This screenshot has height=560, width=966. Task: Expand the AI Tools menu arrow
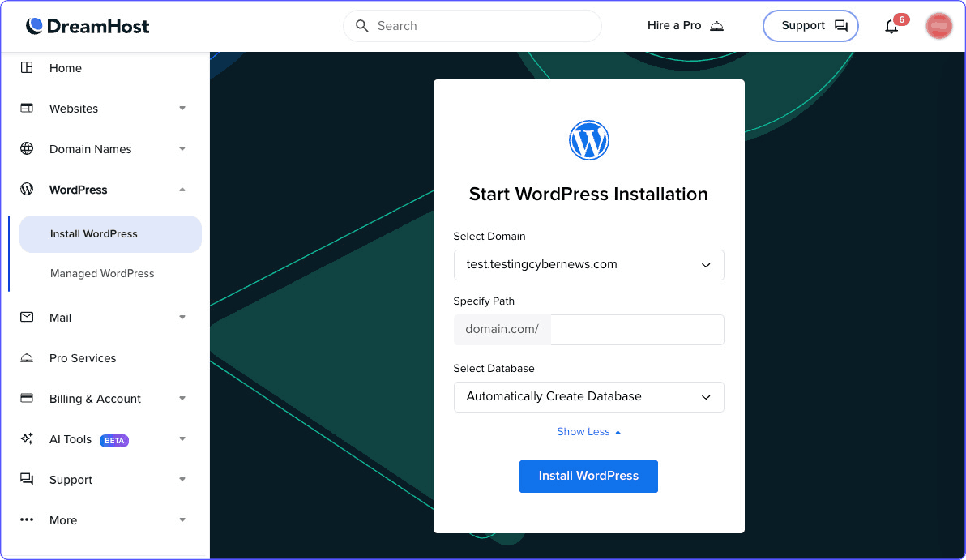[x=182, y=439]
